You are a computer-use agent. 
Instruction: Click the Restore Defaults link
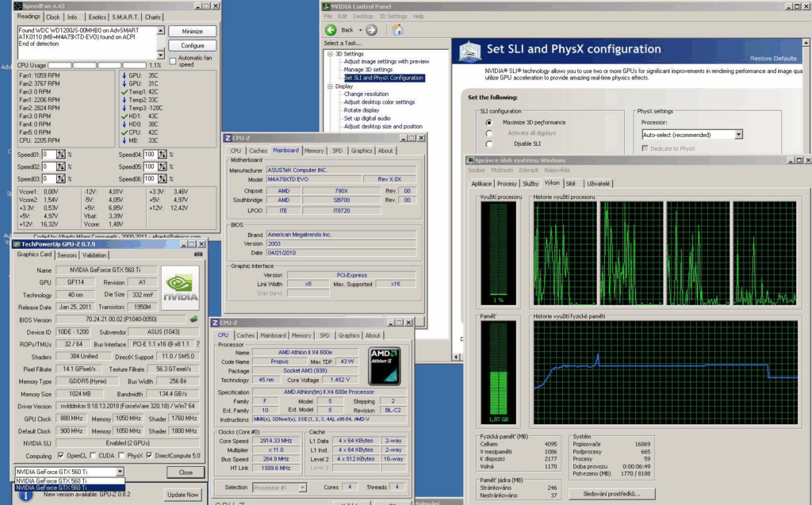[x=773, y=58]
